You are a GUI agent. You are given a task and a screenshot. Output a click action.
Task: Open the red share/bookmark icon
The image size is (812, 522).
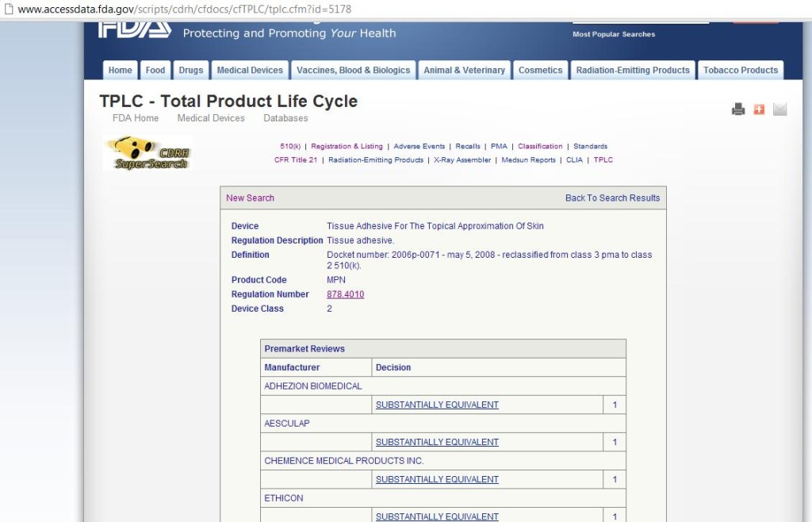pos(759,109)
